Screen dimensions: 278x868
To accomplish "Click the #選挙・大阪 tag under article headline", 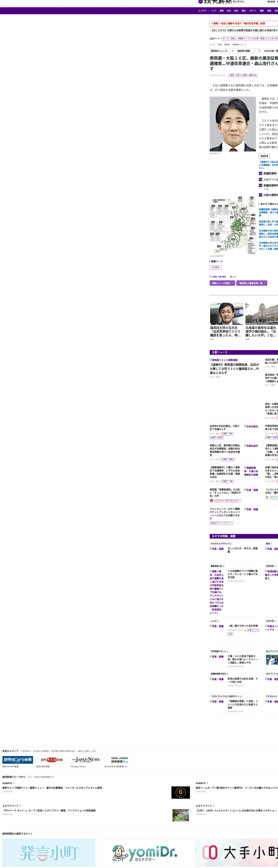I will [234, 76].
